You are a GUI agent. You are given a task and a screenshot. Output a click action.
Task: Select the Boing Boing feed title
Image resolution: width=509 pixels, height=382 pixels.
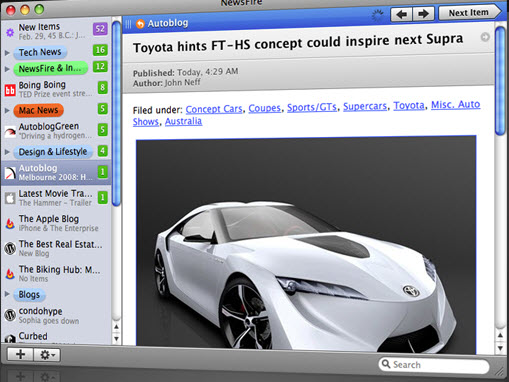pyautogui.click(x=42, y=85)
